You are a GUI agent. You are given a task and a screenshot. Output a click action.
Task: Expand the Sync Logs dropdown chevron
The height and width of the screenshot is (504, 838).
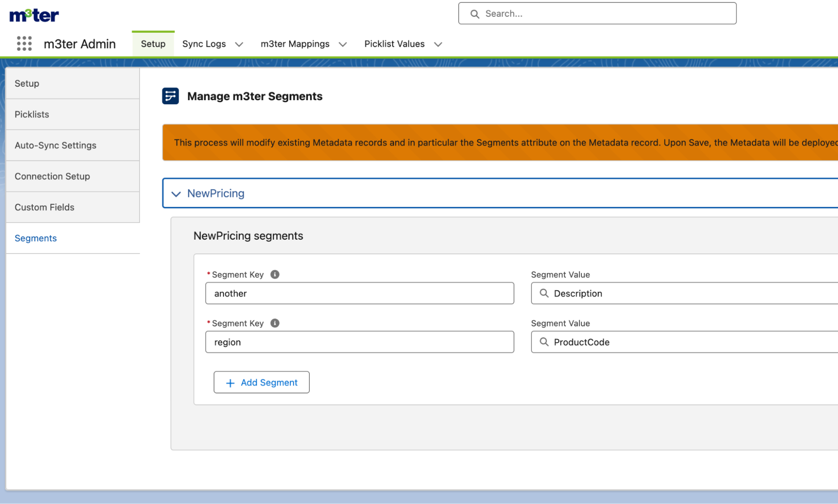pyautogui.click(x=239, y=44)
